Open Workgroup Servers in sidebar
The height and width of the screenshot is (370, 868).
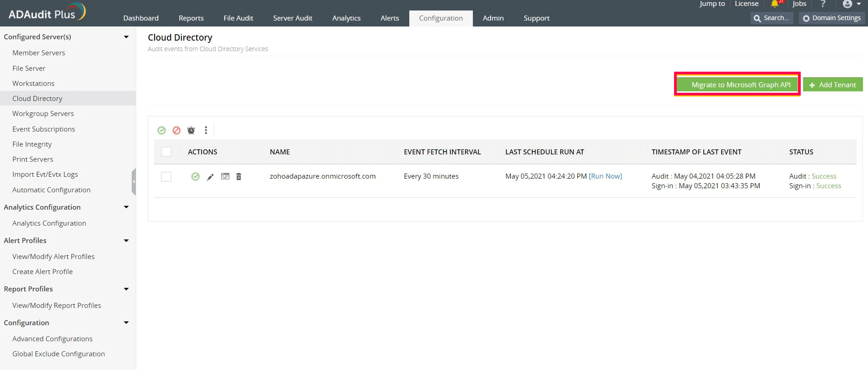pos(43,114)
